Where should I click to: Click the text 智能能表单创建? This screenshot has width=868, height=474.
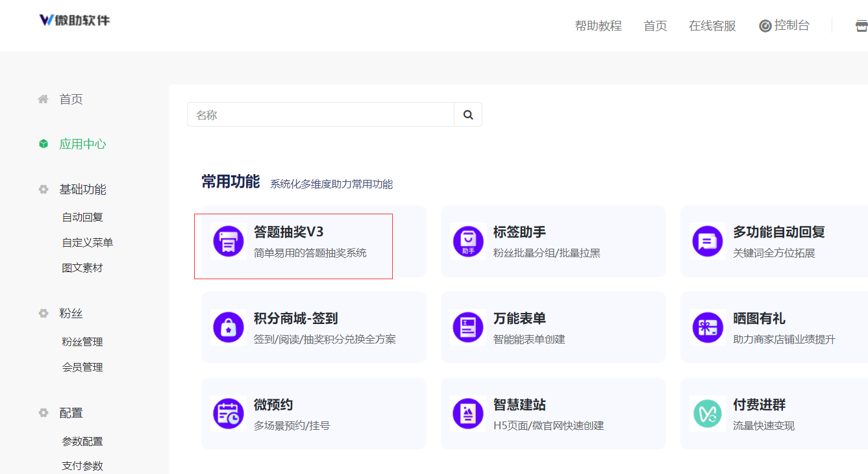tap(529, 340)
